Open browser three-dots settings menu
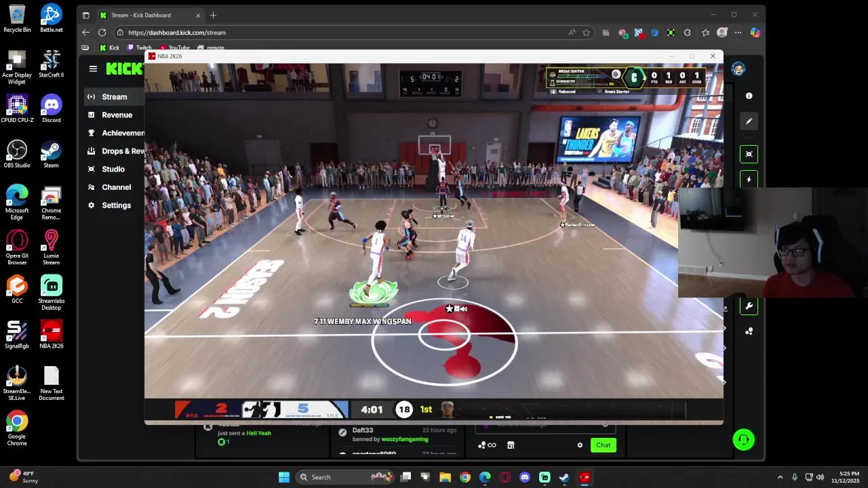The height and width of the screenshot is (488, 868). (738, 33)
